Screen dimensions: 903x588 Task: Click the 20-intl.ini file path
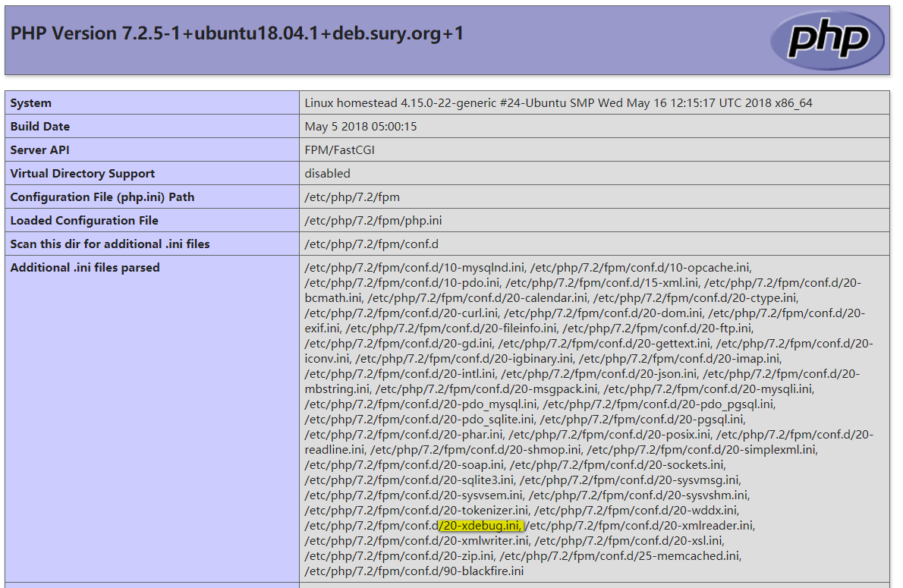[x=400, y=374]
